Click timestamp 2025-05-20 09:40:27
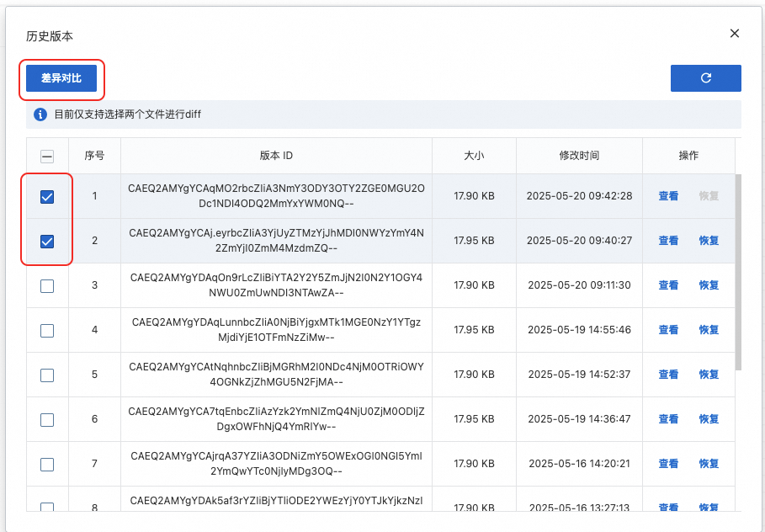The height and width of the screenshot is (532, 765). click(579, 241)
